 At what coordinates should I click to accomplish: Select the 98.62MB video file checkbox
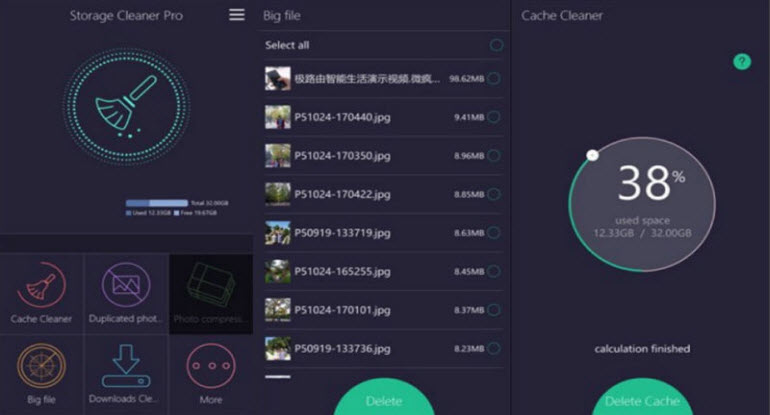click(x=494, y=78)
